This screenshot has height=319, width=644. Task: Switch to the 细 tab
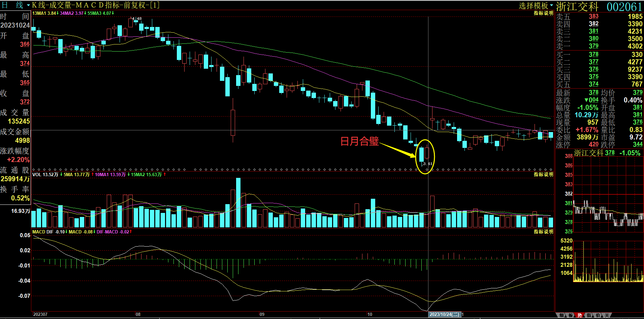(x=561, y=315)
